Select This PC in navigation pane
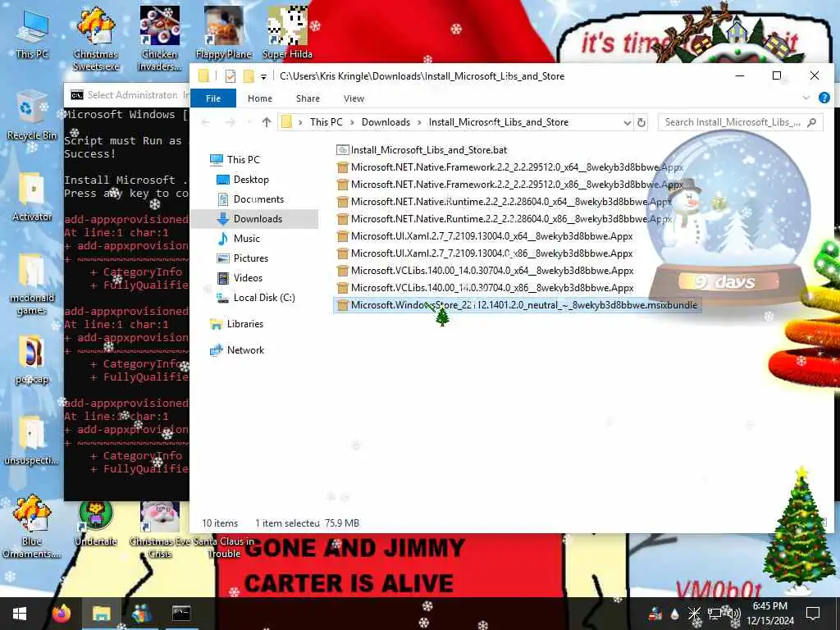The width and height of the screenshot is (840, 630). pos(243,160)
